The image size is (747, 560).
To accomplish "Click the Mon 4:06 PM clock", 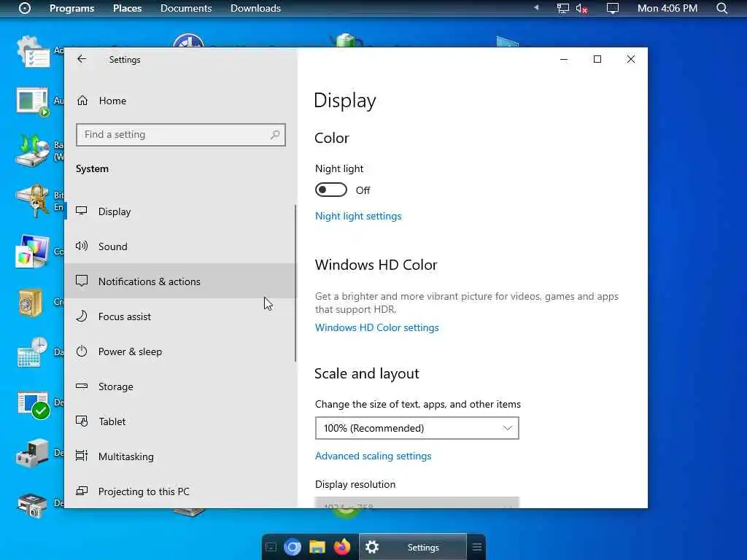I will click(x=667, y=8).
